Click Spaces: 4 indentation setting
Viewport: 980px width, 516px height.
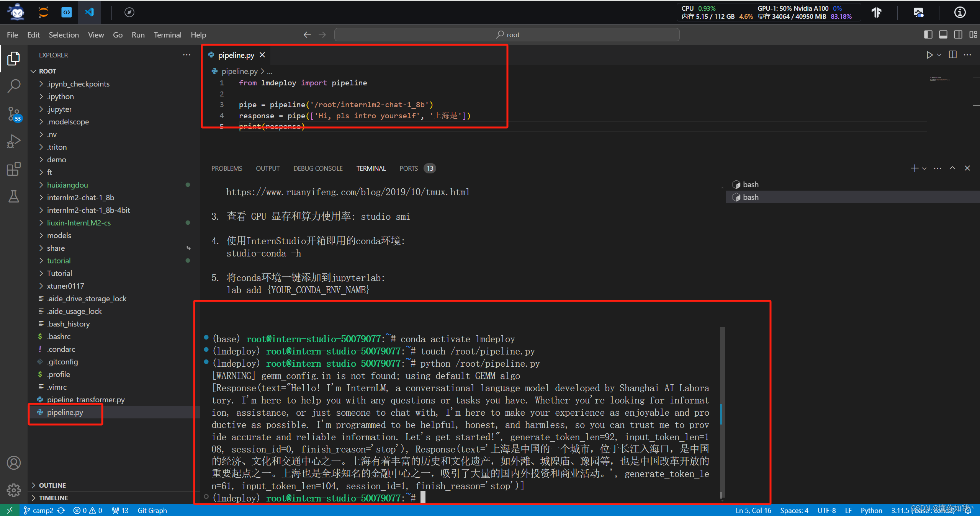(x=794, y=510)
